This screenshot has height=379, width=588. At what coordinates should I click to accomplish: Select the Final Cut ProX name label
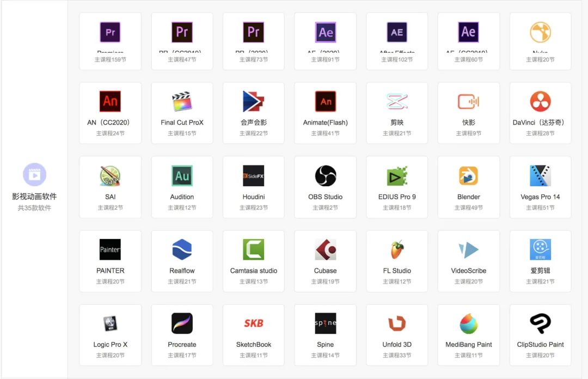tap(182, 123)
